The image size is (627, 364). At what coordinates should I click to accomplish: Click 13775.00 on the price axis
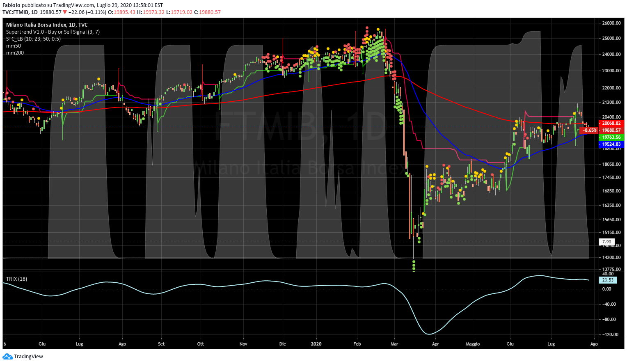(611, 269)
